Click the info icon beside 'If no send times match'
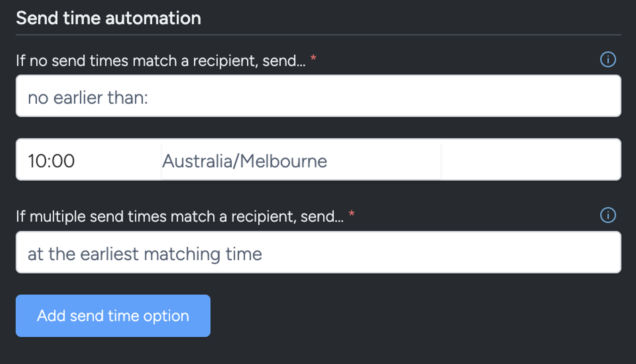 (608, 59)
